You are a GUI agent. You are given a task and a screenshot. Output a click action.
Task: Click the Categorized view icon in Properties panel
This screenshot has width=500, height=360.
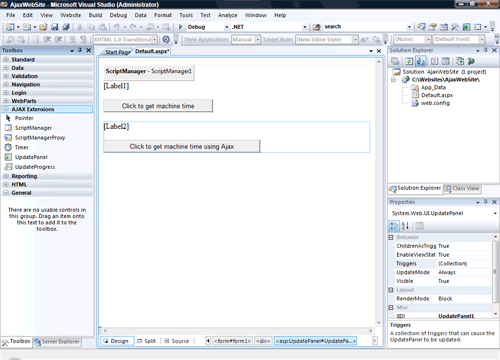[x=394, y=226]
